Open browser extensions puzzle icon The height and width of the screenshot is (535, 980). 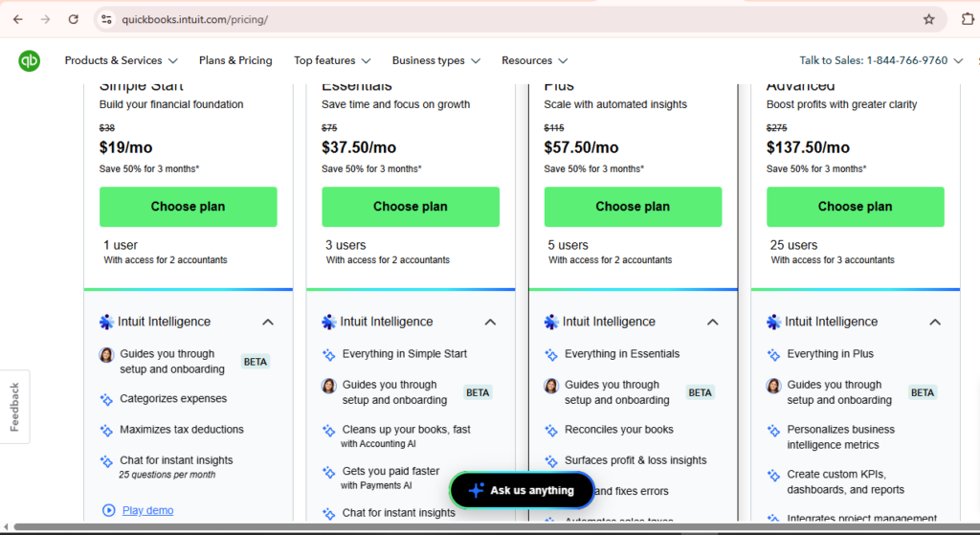(968, 19)
